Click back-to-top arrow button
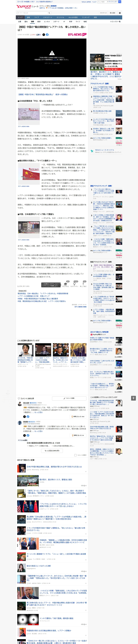 tap(133, 398)
